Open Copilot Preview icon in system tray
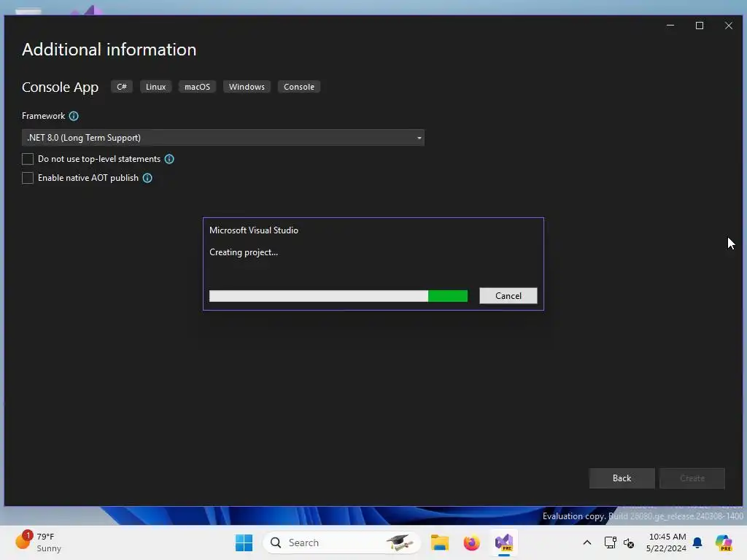 click(724, 542)
